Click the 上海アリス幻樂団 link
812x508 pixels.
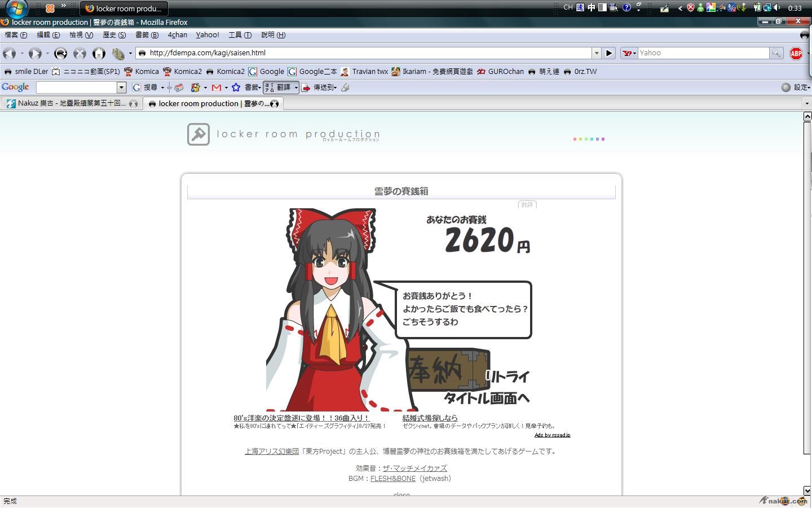tap(271, 452)
